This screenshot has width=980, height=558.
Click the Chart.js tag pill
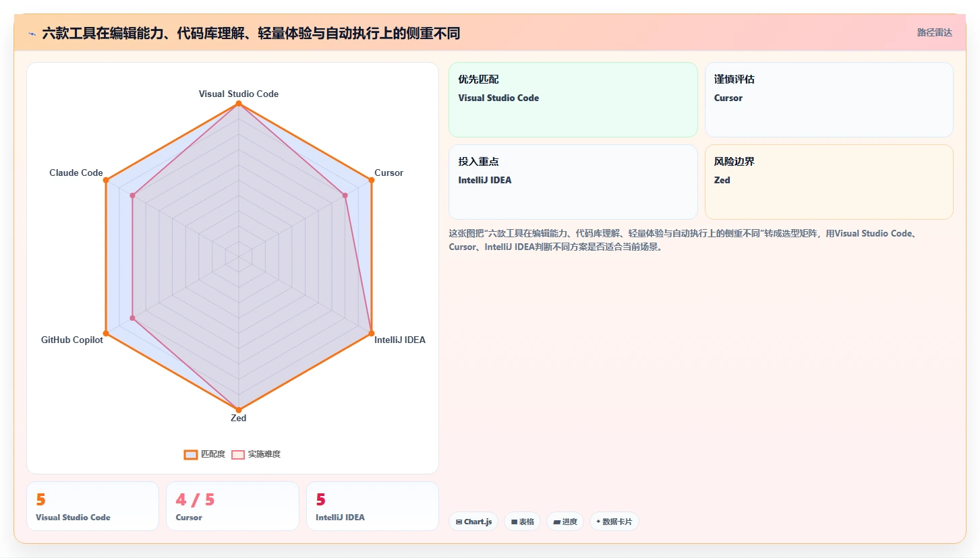473,522
